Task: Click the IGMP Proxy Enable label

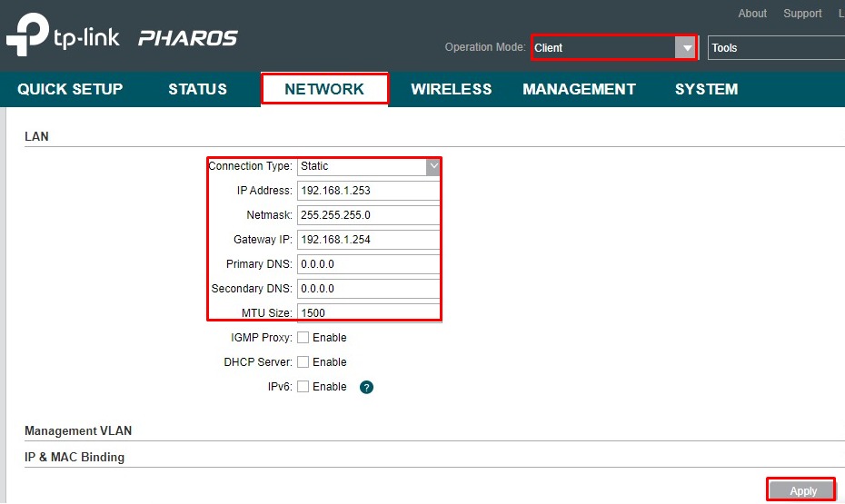Action: [x=329, y=338]
